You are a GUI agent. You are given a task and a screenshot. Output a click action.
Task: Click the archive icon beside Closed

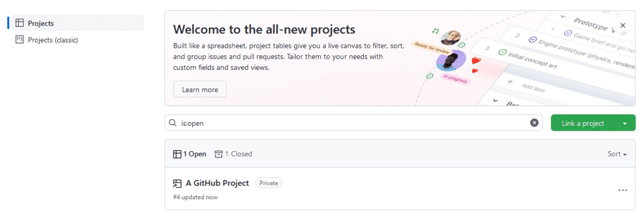218,154
